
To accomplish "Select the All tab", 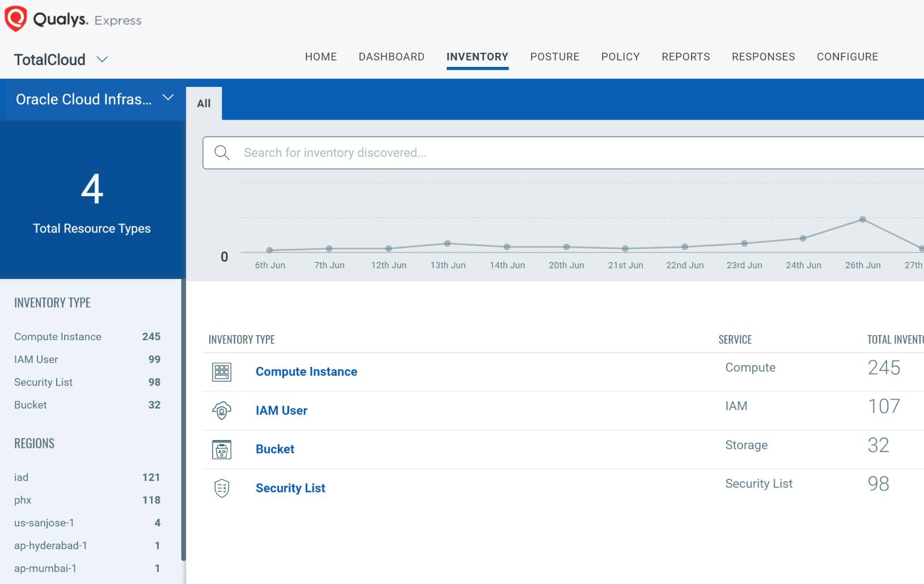I will 204,103.
